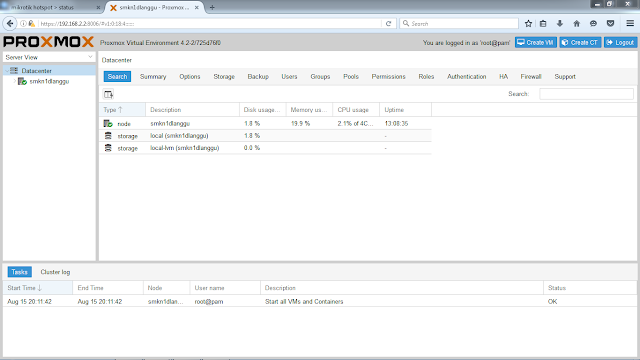Image resolution: width=640 pixels, height=360 pixels.
Task: Open the Pocket shield icon
Action: 611,24
